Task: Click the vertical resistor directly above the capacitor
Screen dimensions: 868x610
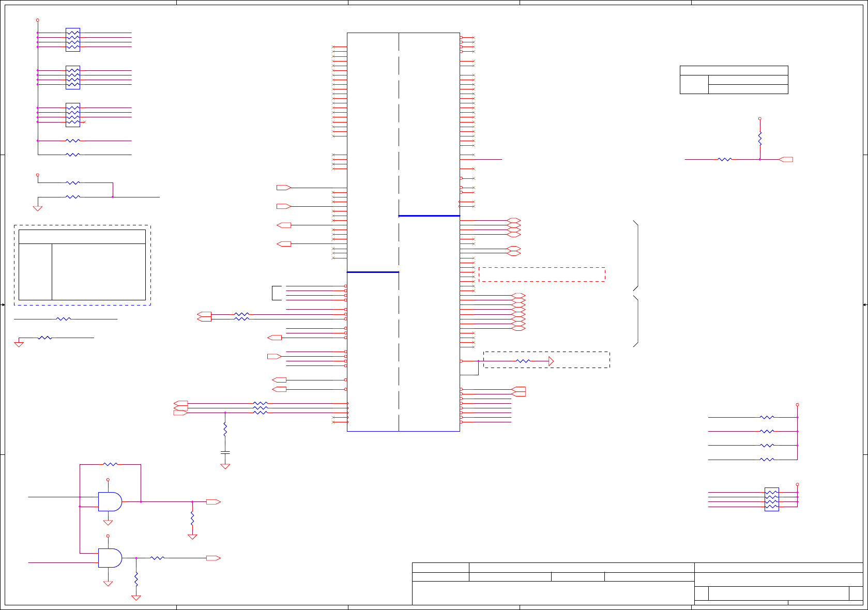Action: 225,429
